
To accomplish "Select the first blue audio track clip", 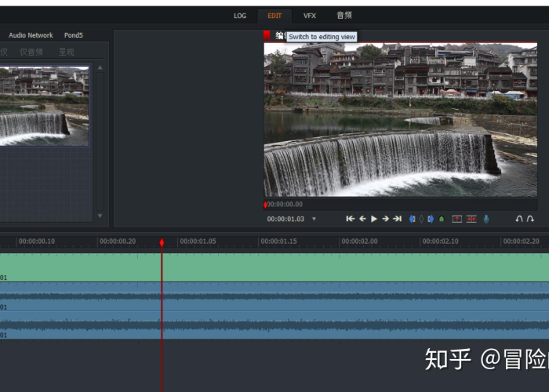I will [274, 296].
